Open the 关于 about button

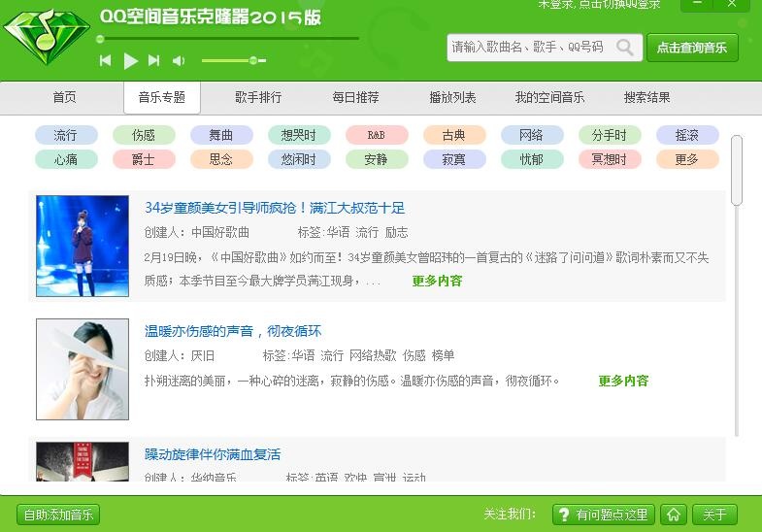pyautogui.click(x=714, y=515)
